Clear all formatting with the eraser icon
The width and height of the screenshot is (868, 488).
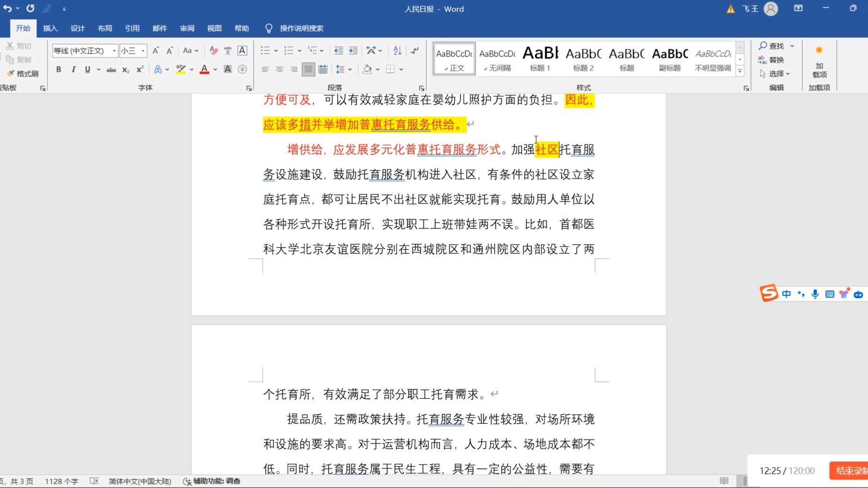214,50
